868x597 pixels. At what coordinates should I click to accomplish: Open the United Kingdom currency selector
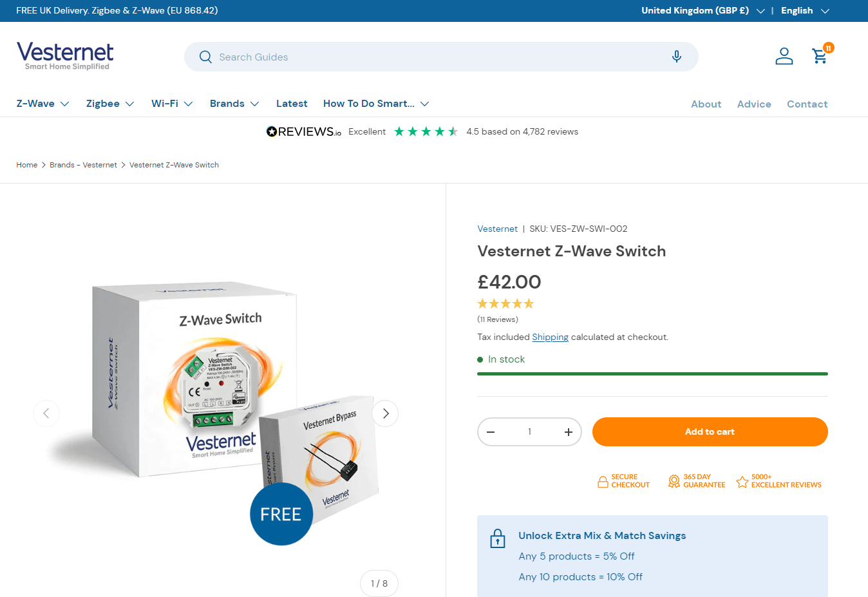pos(703,10)
